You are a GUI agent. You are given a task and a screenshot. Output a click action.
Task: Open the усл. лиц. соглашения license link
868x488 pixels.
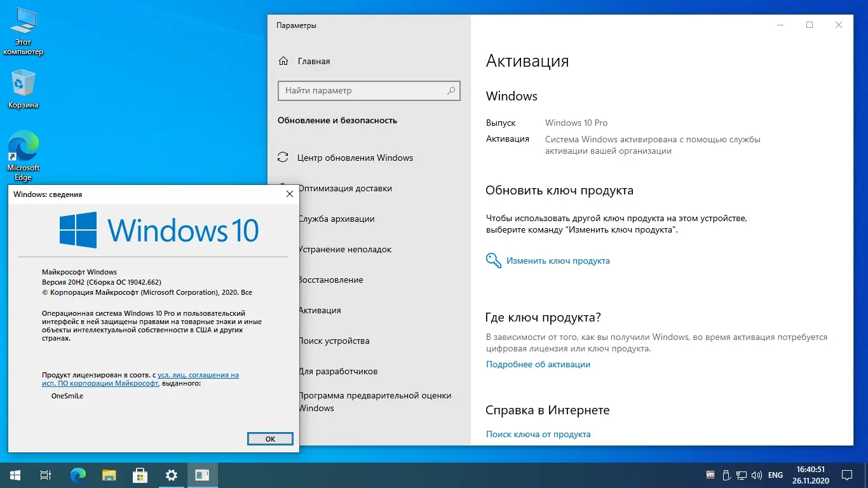[198, 375]
